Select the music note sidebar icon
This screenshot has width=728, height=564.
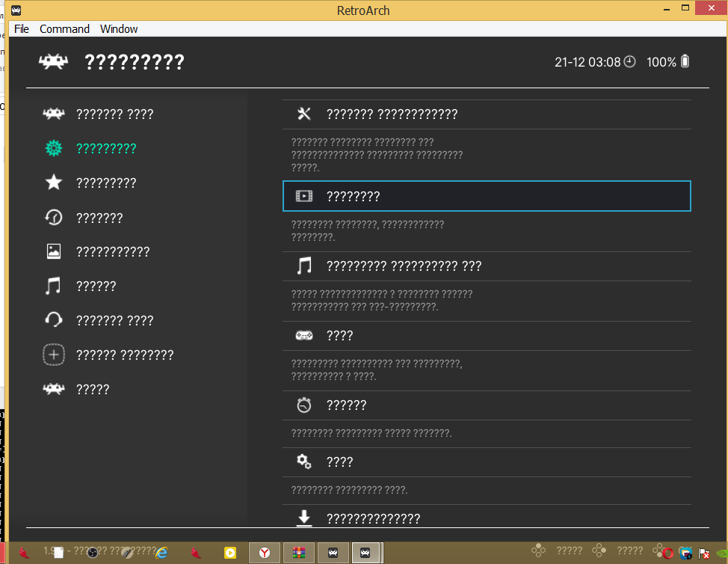[53, 286]
